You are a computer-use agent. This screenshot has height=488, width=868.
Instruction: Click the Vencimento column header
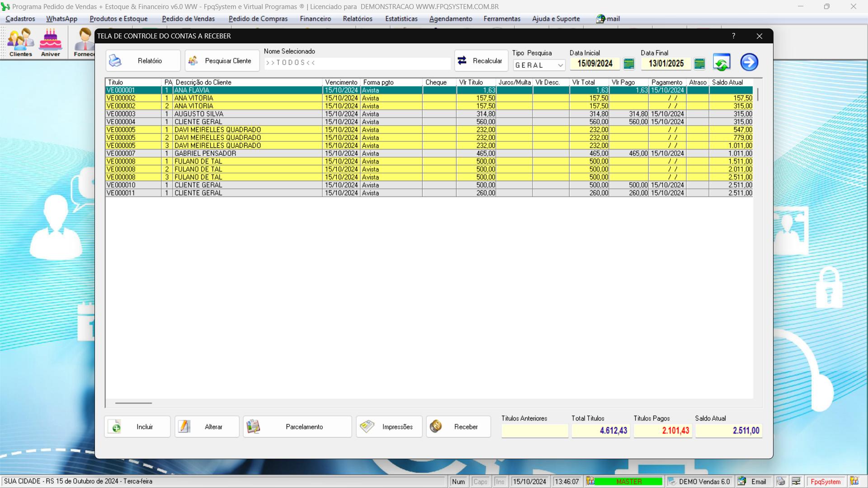coord(341,82)
